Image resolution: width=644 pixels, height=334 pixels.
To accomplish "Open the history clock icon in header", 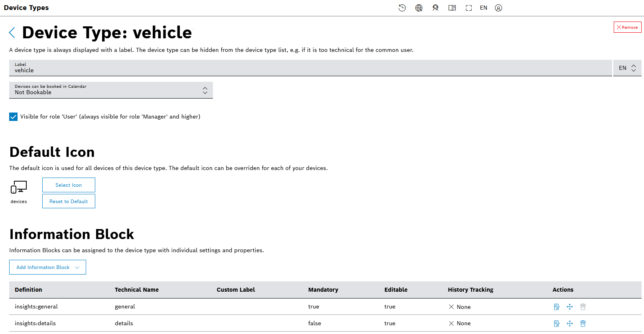I will 402,8.
